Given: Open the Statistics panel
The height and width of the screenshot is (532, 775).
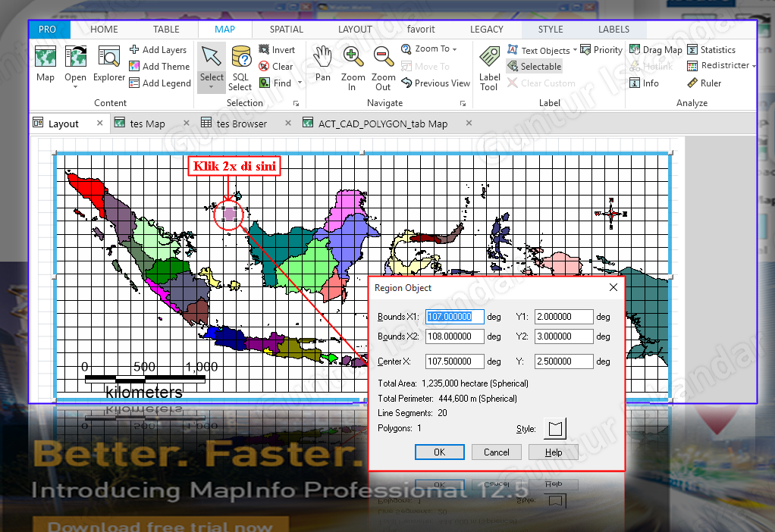Looking at the screenshot, I should tap(716, 49).
